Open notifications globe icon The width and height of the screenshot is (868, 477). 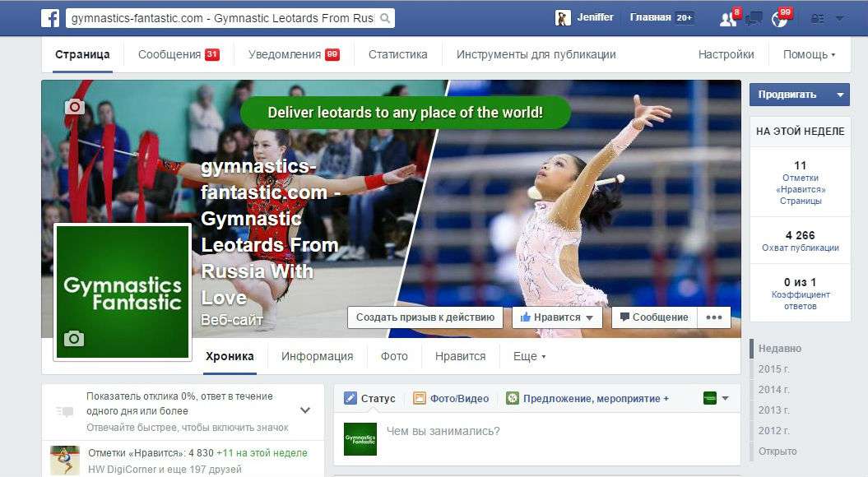tap(779, 20)
